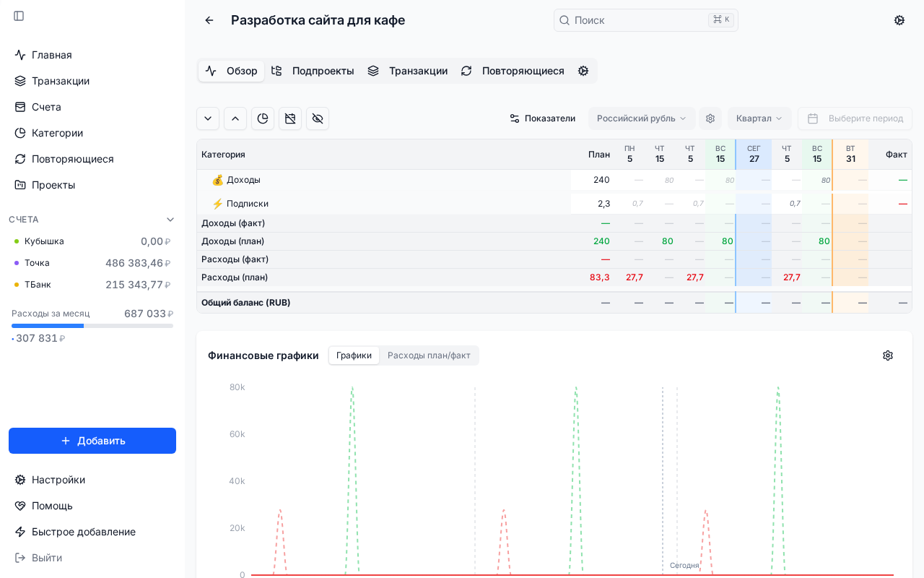Click the disabled flag toolbar icon
Screen dimensions: 924x578
coord(290,118)
